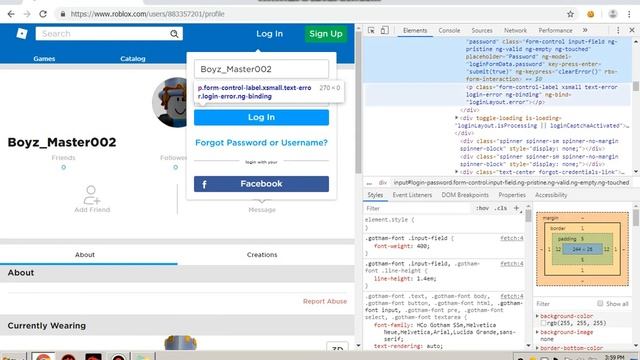The image size is (640, 360).
Task: Reload the page with refresh icon
Action: [43, 14]
